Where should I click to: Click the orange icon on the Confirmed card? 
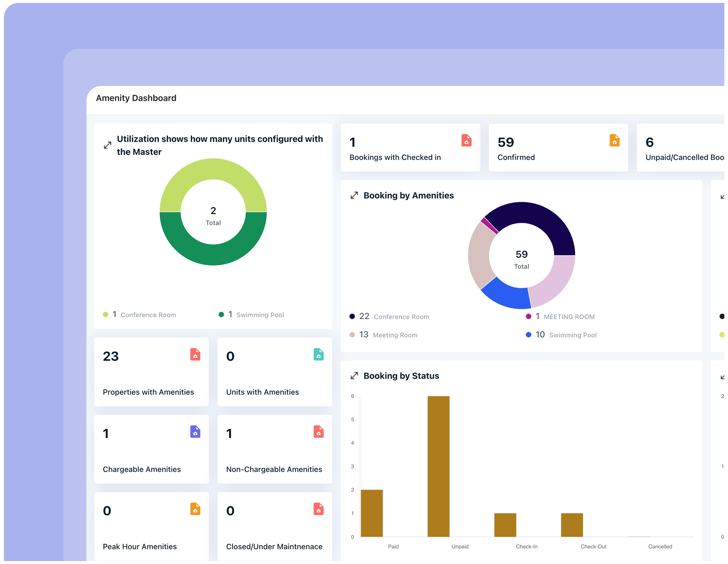coord(614,141)
